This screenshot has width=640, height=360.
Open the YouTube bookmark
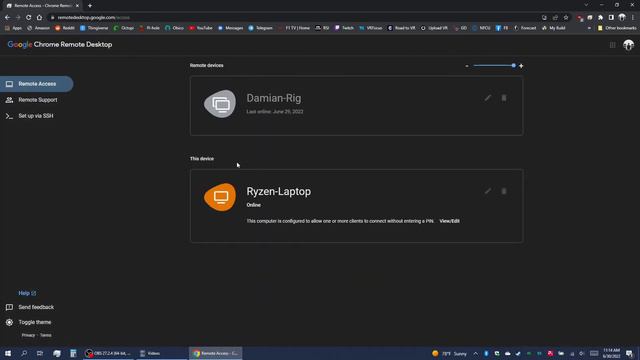(x=200, y=28)
